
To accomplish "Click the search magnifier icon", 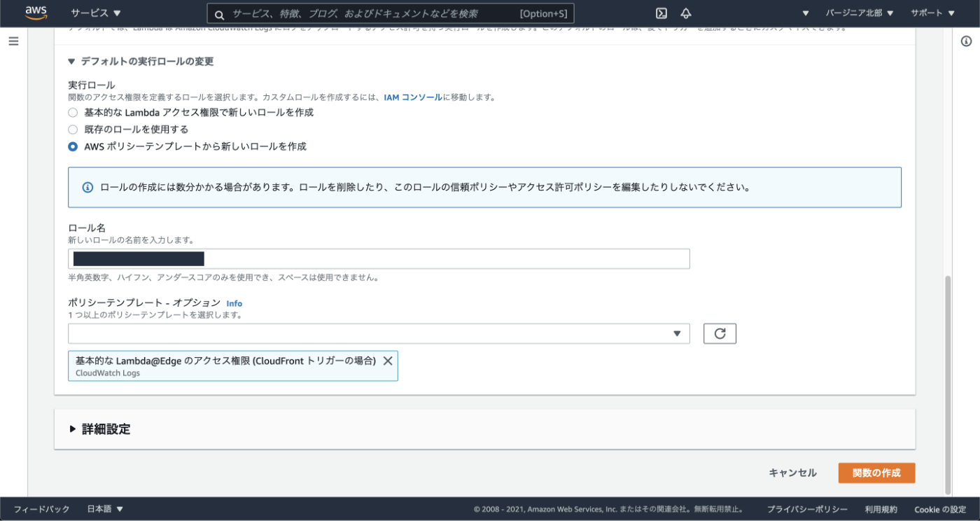I will point(219,15).
